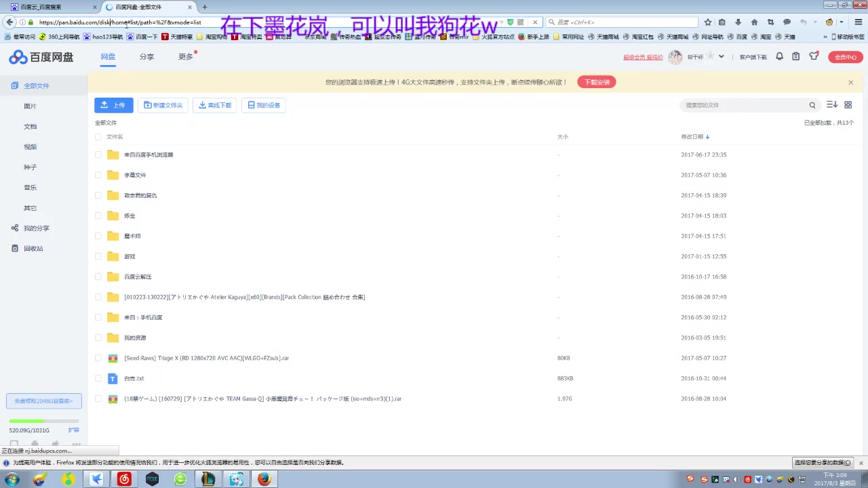The image size is (868, 488).
Task: Open the grid view icon
Action: click(848, 105)
